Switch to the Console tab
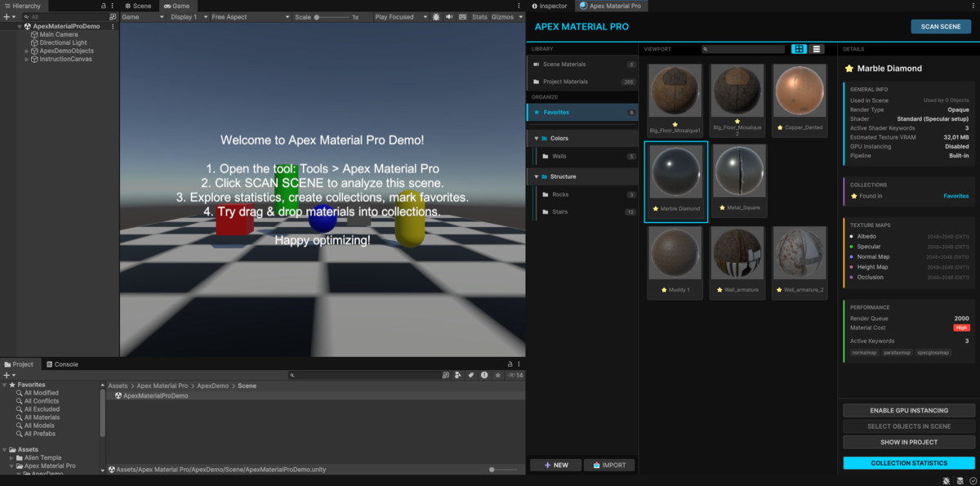 [x=62, y=364]
